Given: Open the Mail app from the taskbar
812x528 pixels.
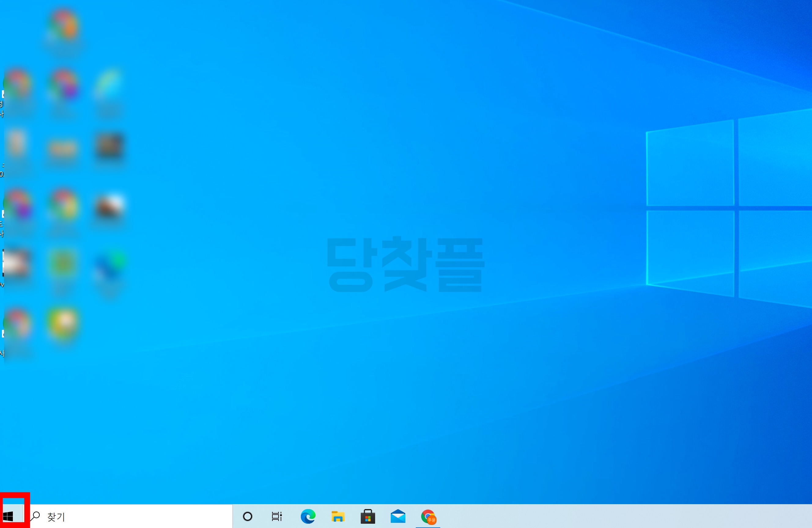Looking at the screenshot, I should (x=398, y=516).
